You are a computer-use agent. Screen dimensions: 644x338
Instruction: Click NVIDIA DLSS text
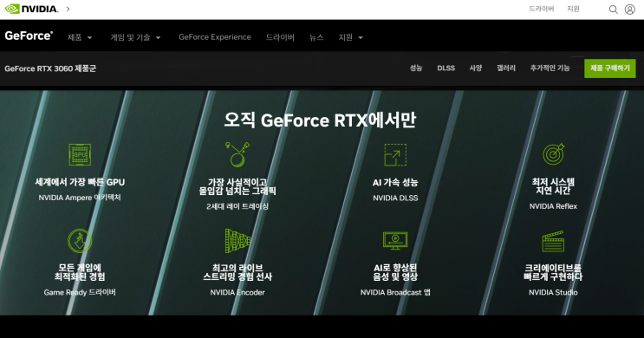[395, 198]
